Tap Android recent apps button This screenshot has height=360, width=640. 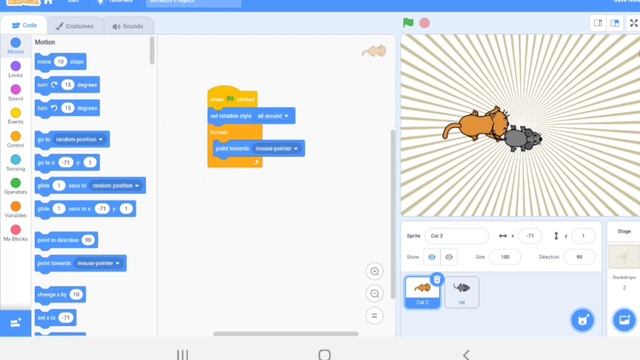(182, 354)
